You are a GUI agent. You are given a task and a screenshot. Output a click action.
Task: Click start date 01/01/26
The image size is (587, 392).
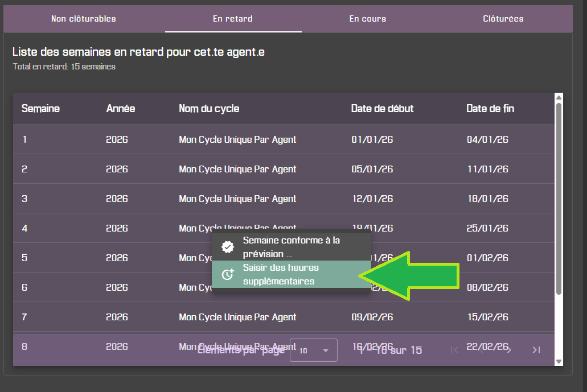(x=372, y=139)
